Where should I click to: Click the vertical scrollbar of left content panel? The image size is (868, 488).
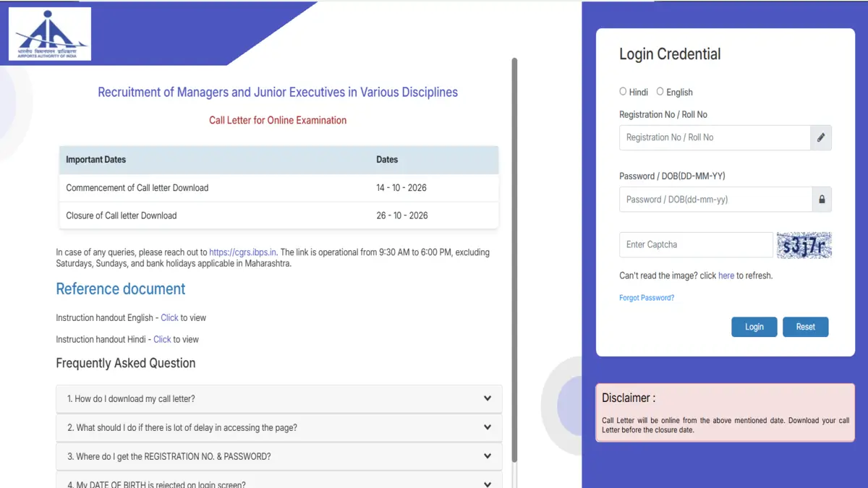pos(514,260)
